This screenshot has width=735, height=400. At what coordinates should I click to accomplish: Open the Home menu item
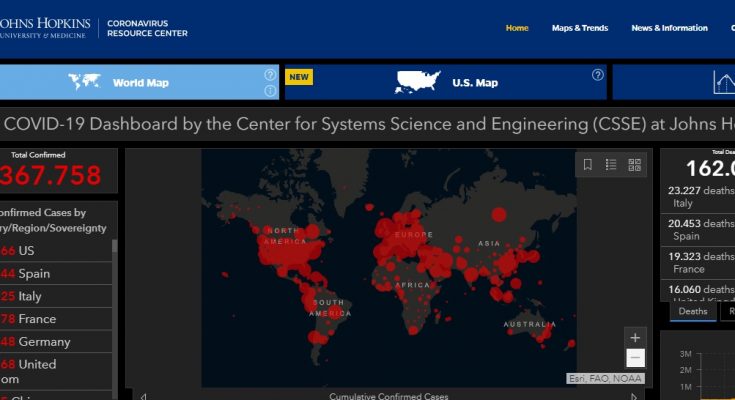(517, 28)
